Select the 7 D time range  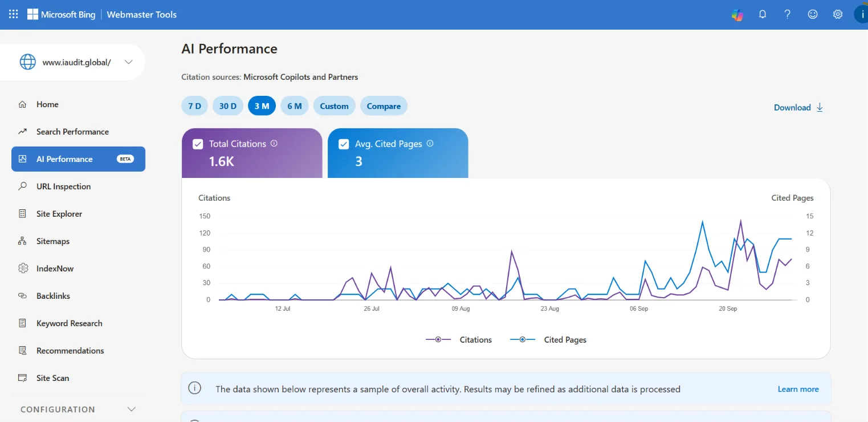(x=195, y=106)
